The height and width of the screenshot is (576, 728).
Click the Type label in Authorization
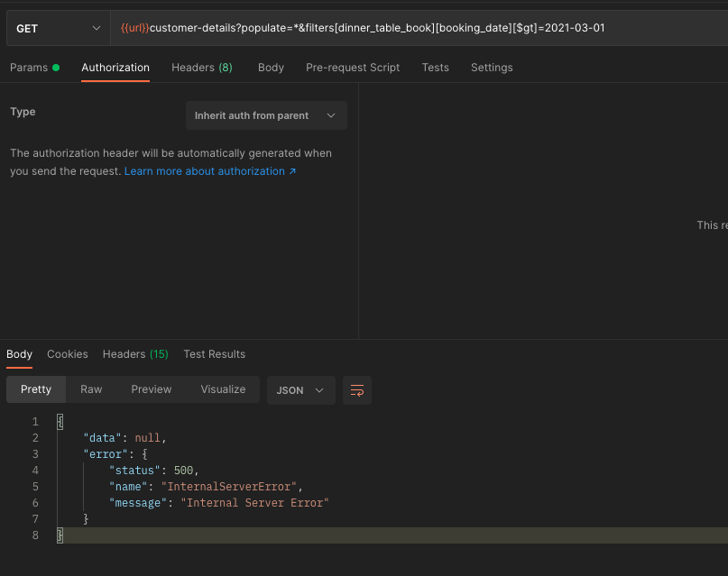[23, 112]
